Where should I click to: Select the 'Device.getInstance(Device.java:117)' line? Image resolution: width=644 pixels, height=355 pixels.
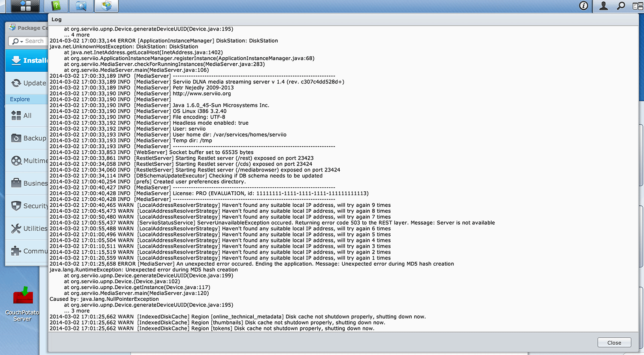click(137, 288)
